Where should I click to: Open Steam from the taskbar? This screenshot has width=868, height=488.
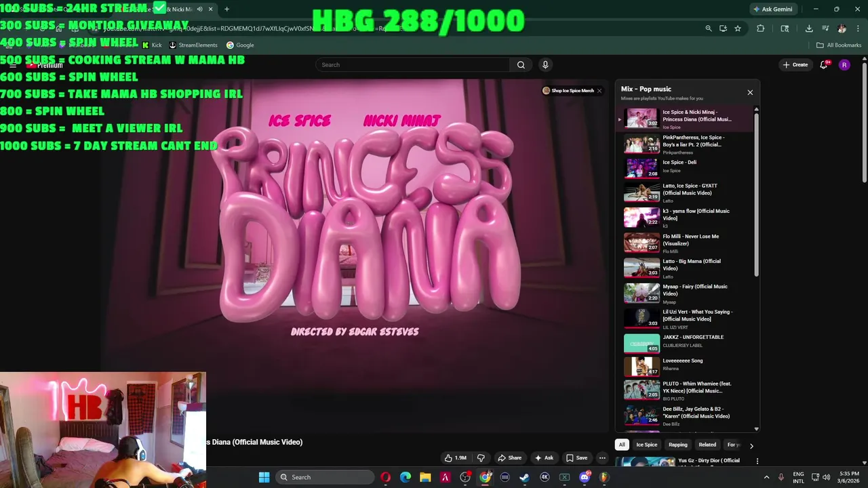[524, 477]
